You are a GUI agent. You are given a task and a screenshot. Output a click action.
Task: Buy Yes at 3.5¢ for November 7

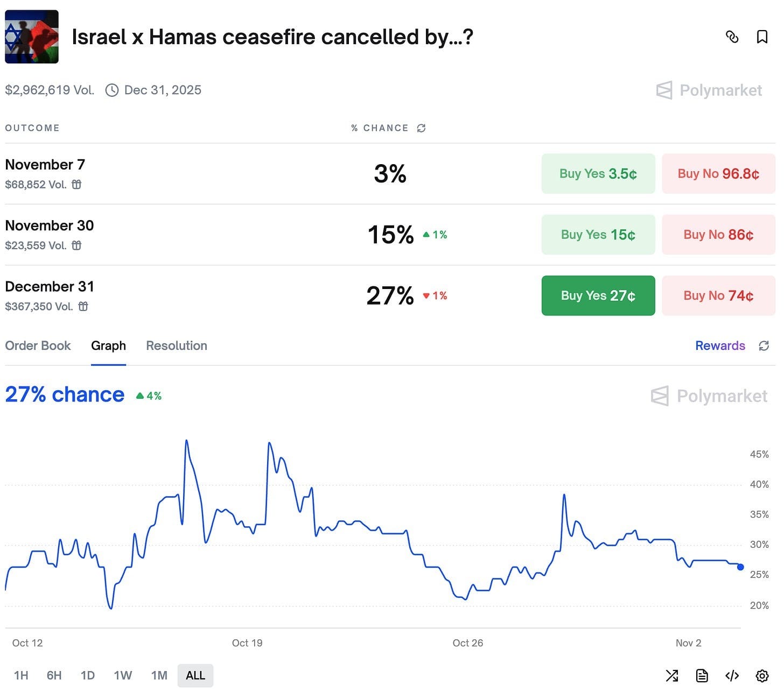[598, 174]
